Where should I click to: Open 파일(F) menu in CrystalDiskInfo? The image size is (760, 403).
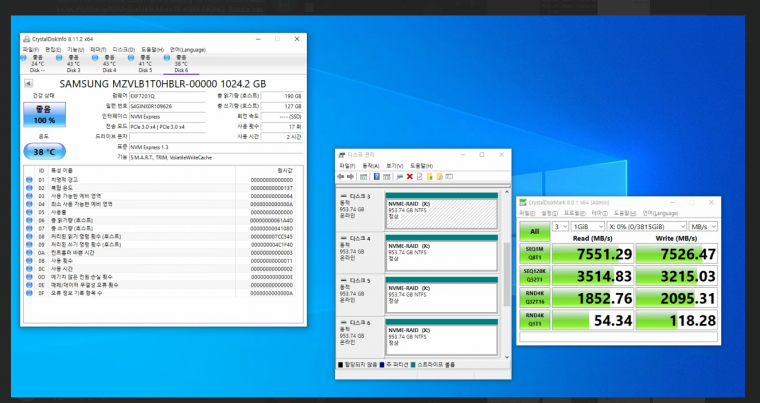pyautogui.click(x=31, y=49)
